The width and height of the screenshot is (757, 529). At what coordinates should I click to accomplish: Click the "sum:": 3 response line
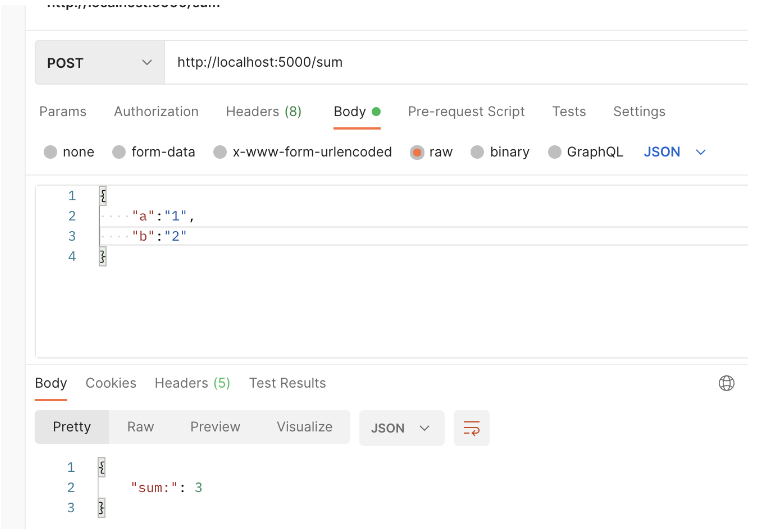pyautogui.click(x=167, y=488)
